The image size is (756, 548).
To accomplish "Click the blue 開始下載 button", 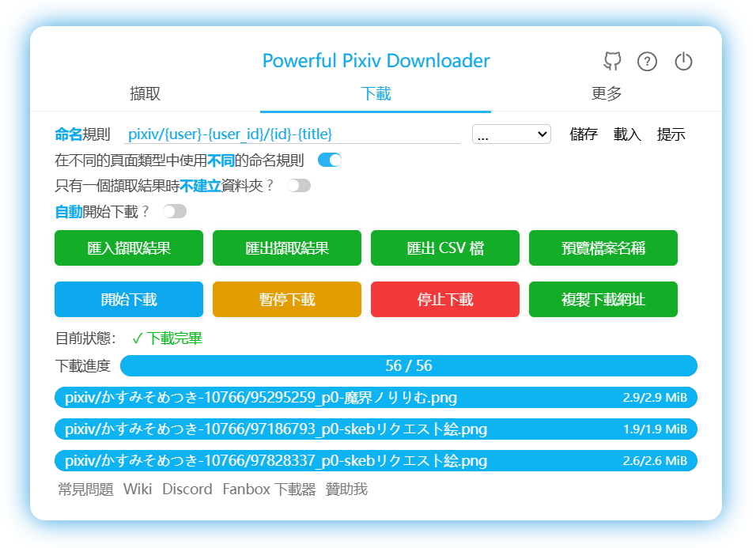I will 129,299.
